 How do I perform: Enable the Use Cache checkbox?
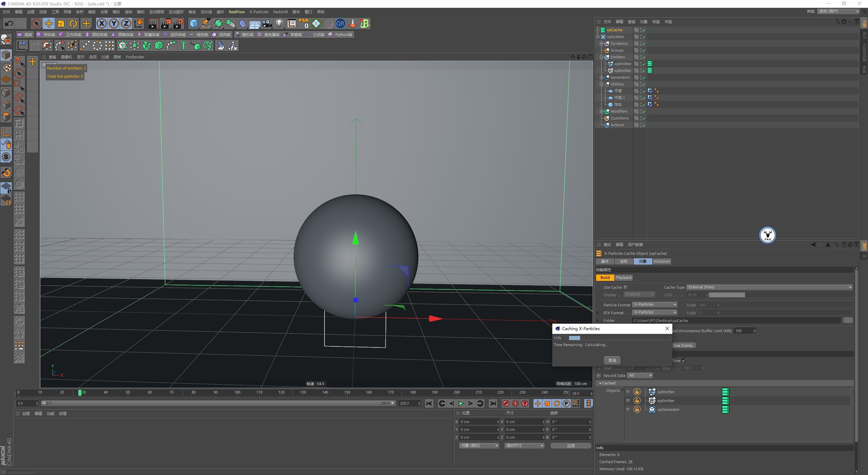click(x=626, y=287)
